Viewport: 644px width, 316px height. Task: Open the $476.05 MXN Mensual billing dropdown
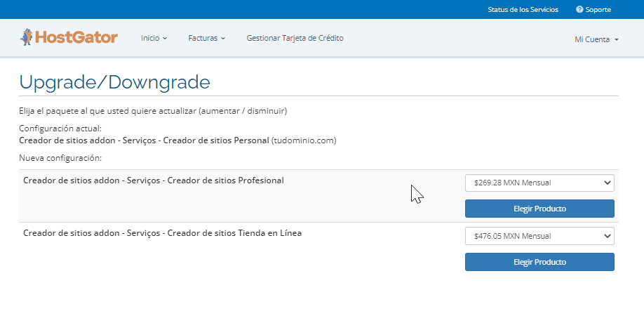[x=539, y=236]
